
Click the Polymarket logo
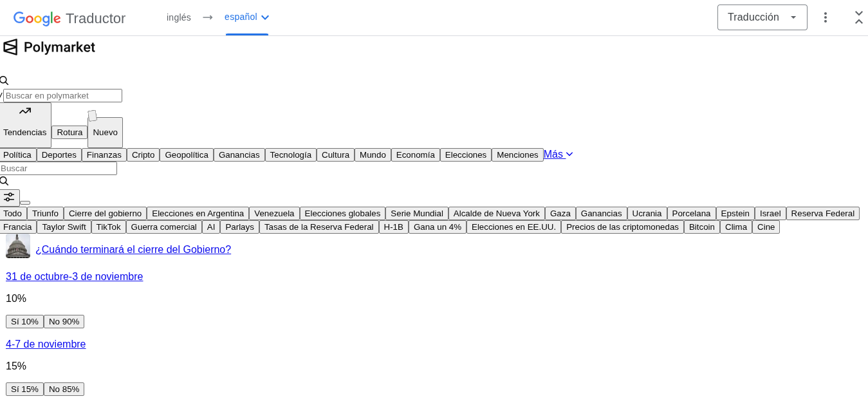(x=49, y=47)
